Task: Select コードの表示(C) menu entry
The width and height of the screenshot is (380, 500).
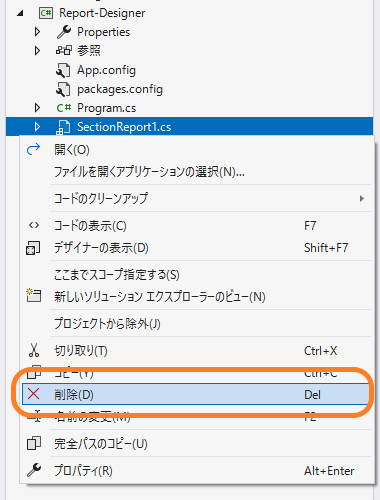Action: (x=197, y=226)
